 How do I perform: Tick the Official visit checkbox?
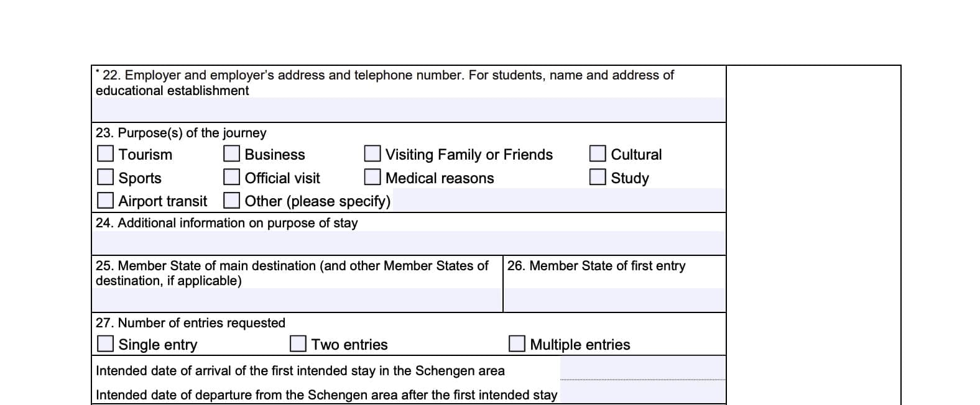coord(232,177)
